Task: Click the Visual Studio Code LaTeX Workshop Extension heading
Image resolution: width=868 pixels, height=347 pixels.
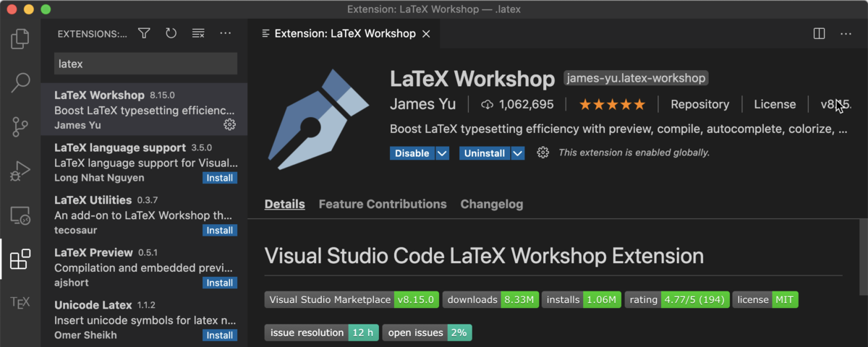Action: pyautogui.click(x=484, y=256)
